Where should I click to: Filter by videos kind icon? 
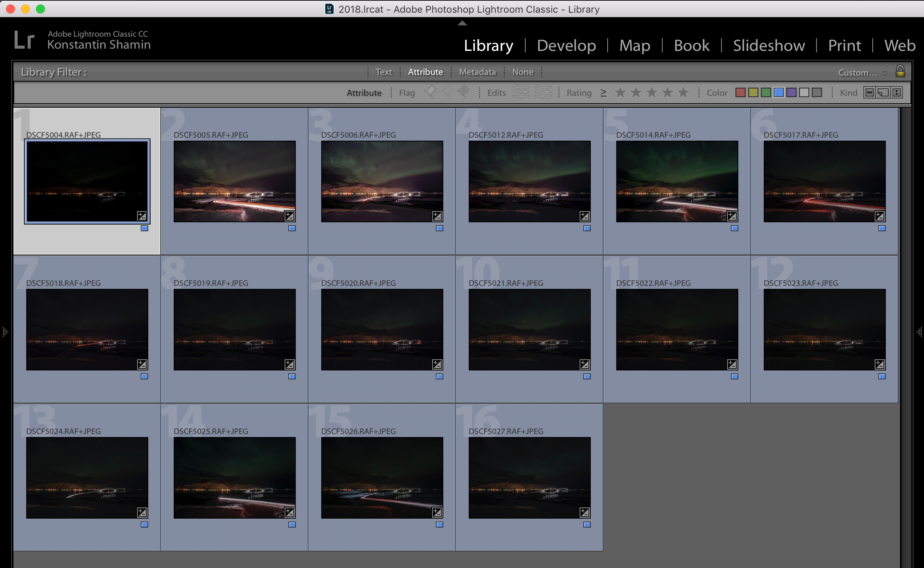click(897, 92)
